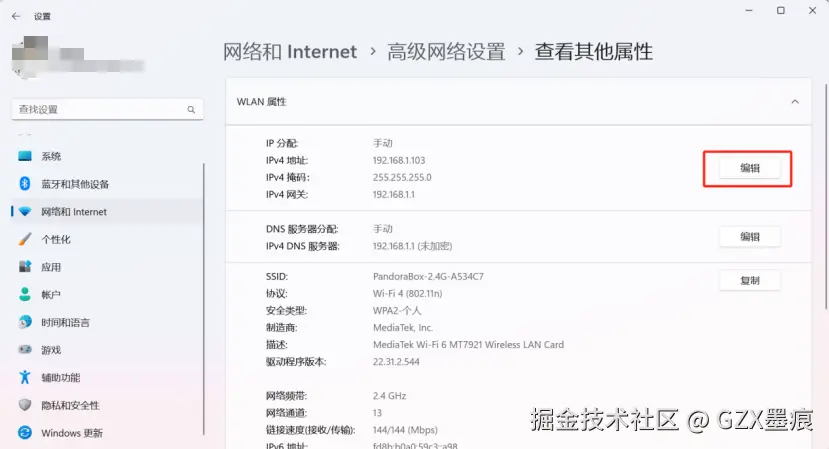Click the 手动 value beside IP 分配
The image size is (829, 449).
point(383,143)
